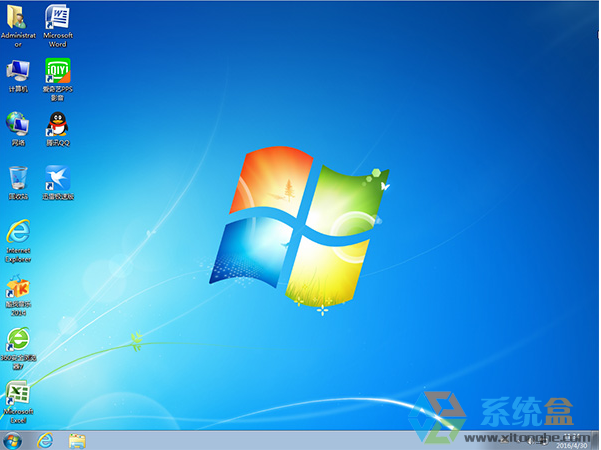This screenshot has width=601, height=450.
Task: Open the Windows Start menu orb
Action: tap(13, 441)
